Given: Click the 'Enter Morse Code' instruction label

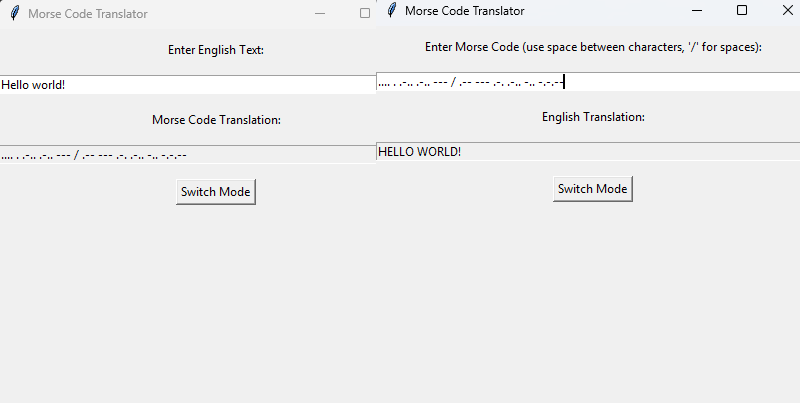Looking at the screenshot, I should [593, 47].
